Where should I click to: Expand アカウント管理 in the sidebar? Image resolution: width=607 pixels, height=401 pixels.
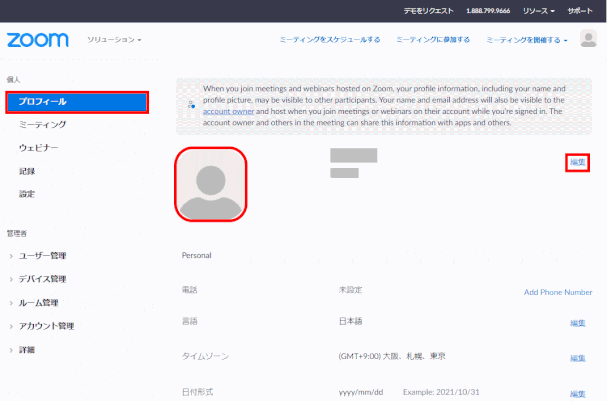pyautogui.click(x=46, y=326)
